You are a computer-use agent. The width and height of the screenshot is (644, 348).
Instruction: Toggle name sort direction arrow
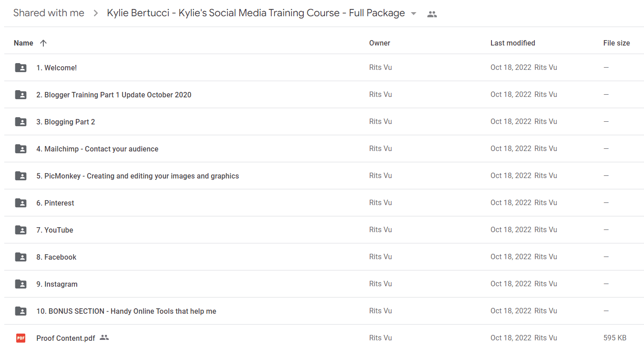tap(43, 43)
